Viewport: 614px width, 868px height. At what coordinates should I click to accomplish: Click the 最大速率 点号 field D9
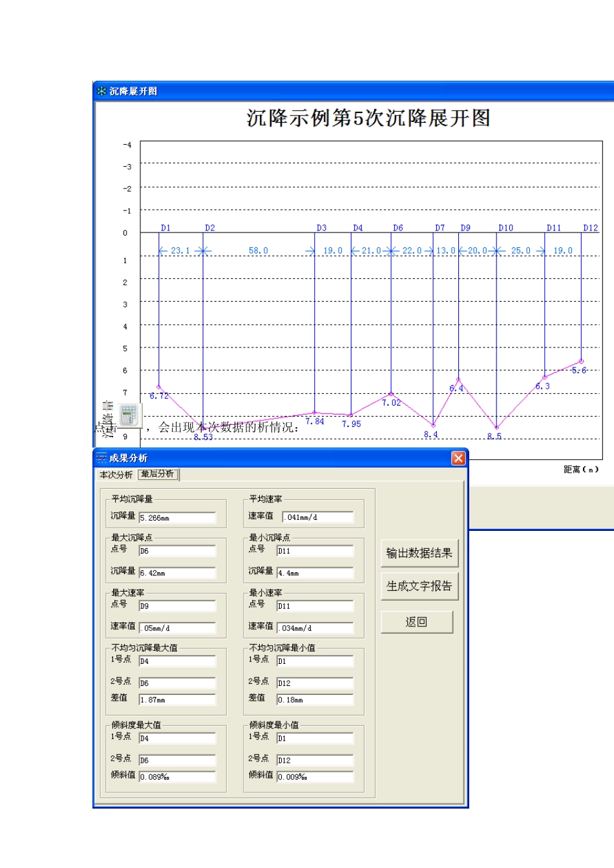[177, 606]
